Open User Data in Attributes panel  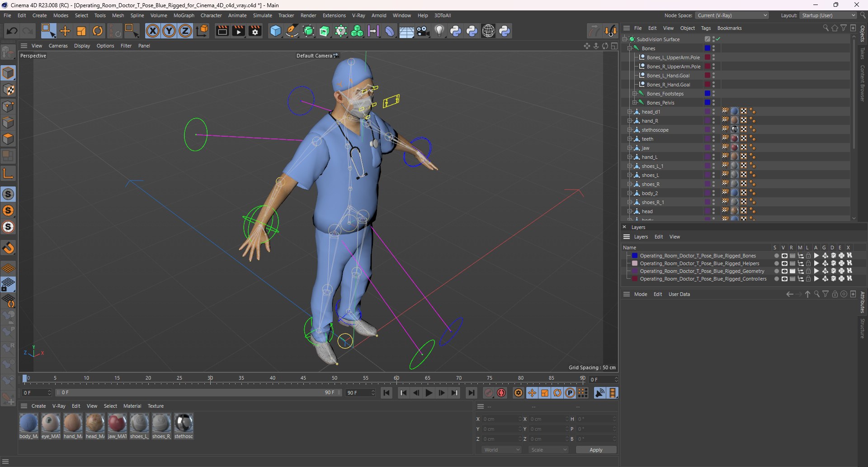(x=679, y=294)
